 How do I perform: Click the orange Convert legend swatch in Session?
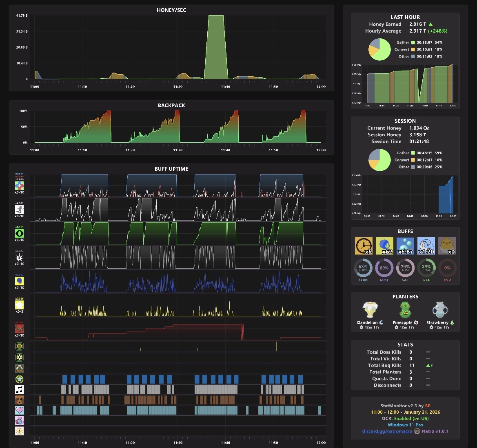coord(413,160)
